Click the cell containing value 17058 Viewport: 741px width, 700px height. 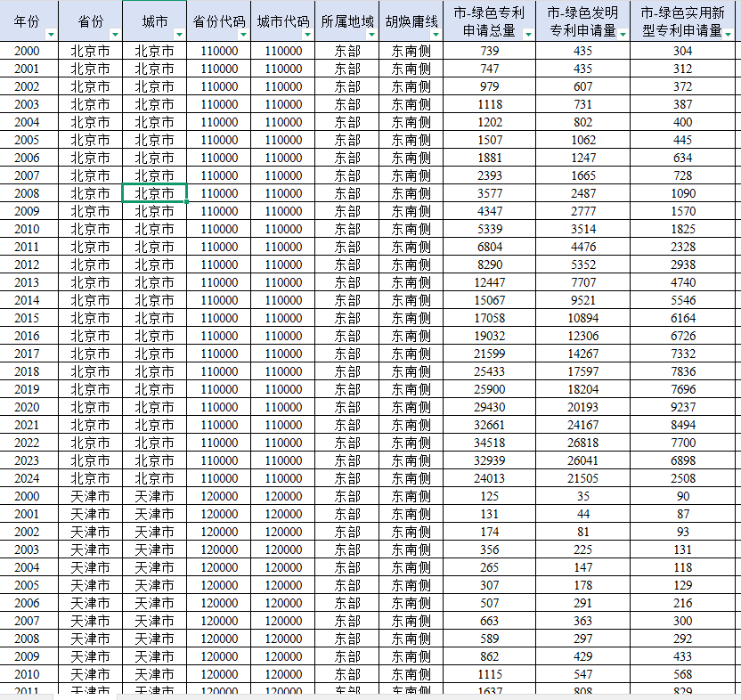click(x=490, y=318)
